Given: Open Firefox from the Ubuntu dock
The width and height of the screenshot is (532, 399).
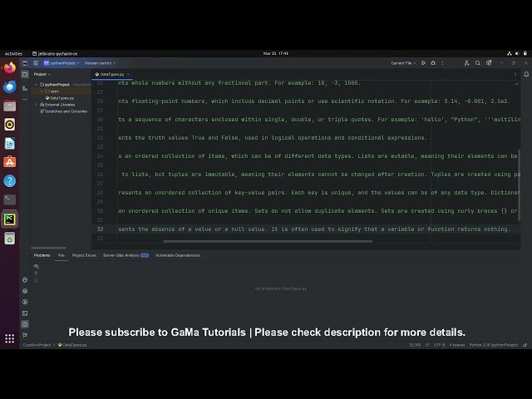Looking at the screenshot, I should coord(9,68).
